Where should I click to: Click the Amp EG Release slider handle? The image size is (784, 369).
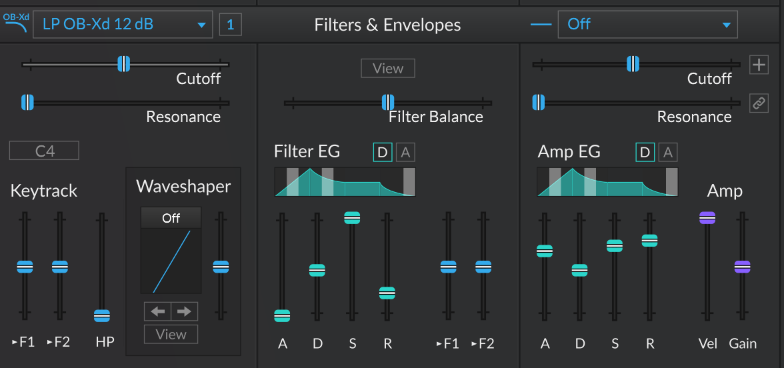click(650, 240)
